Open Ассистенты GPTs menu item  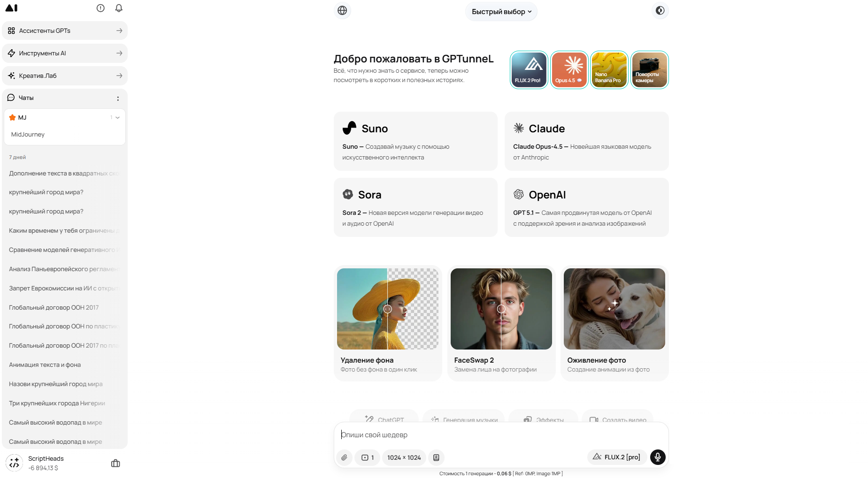coord(65,30)
